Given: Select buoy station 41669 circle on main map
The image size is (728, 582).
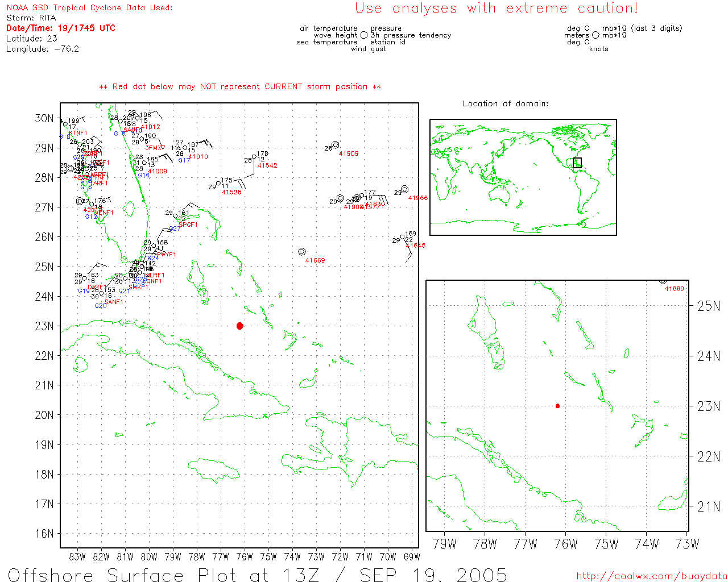Looking at the screenshot, I should (302, 252).
